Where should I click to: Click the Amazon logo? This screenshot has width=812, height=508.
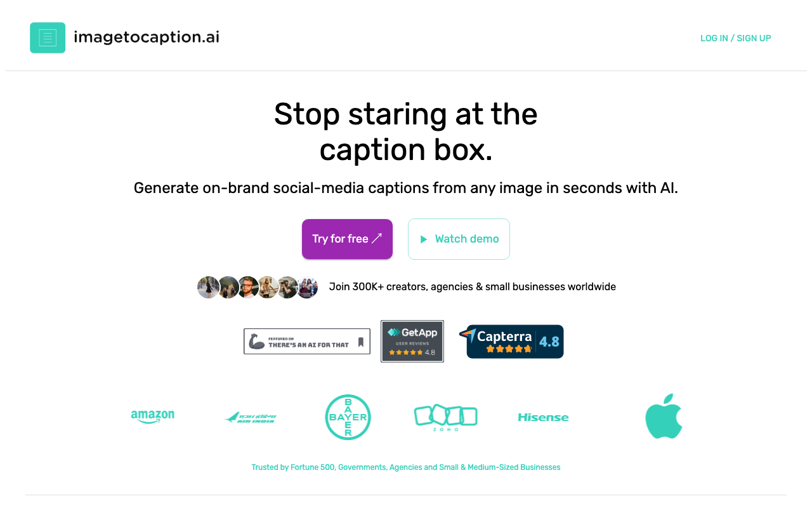[152, 417]
